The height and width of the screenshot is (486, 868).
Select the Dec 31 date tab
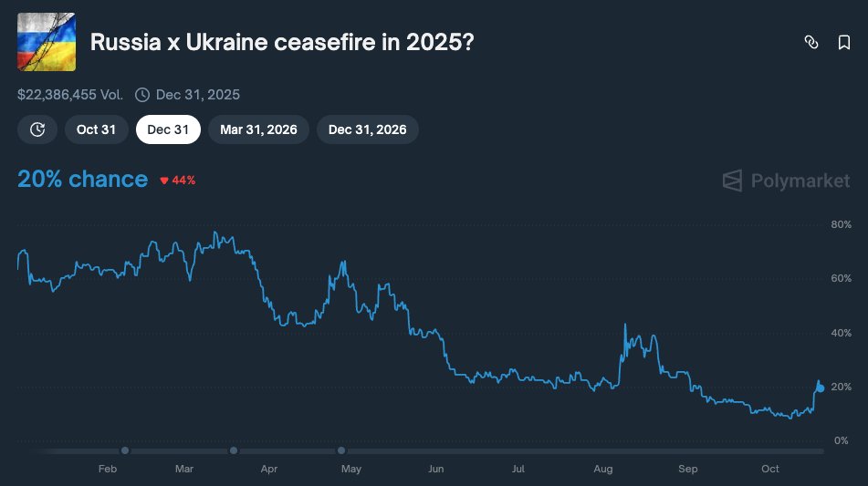pos(168,129)
